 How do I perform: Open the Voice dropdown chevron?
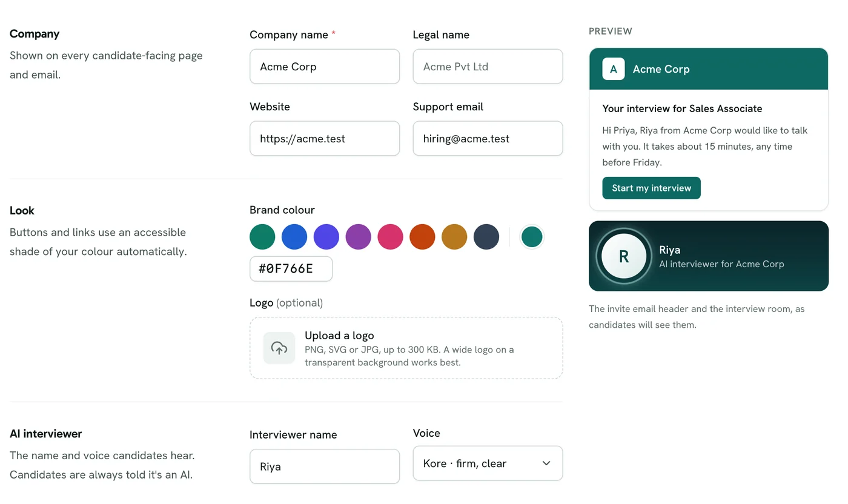click(546, 463)
